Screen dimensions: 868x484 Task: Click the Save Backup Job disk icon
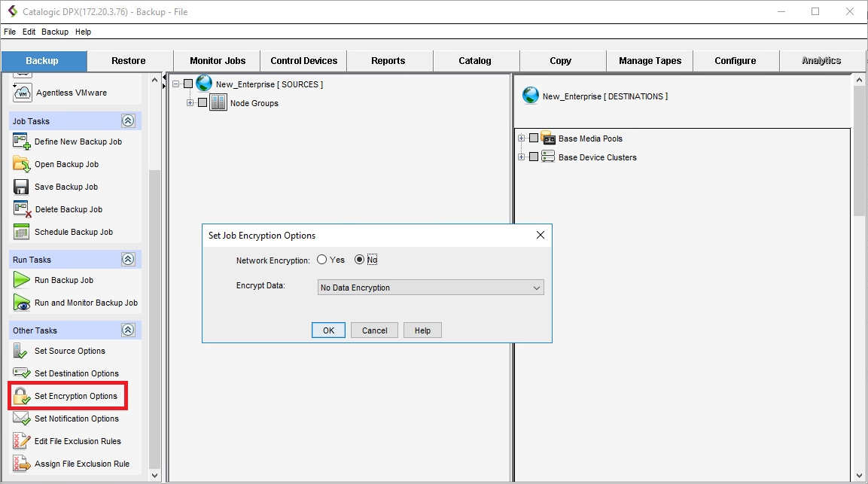(x=21, y=187)
